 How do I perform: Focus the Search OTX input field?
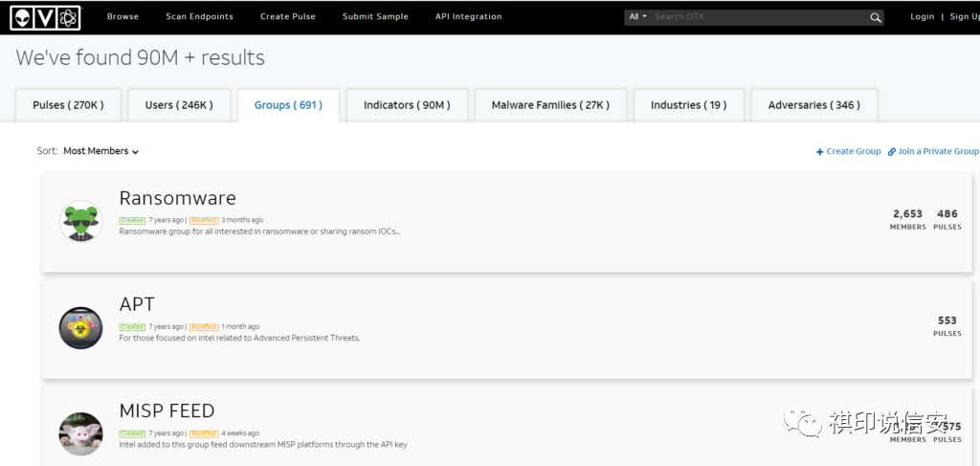pos(759,17)
